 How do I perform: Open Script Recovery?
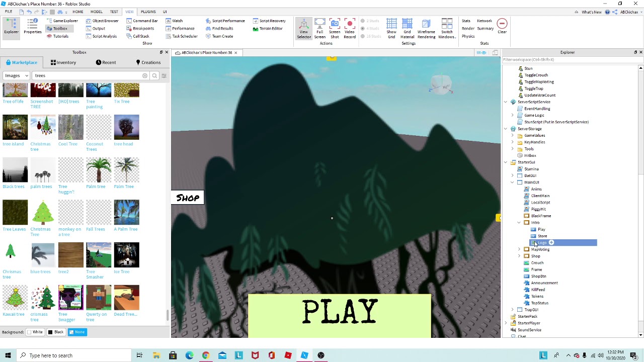(x=269, y=21)
